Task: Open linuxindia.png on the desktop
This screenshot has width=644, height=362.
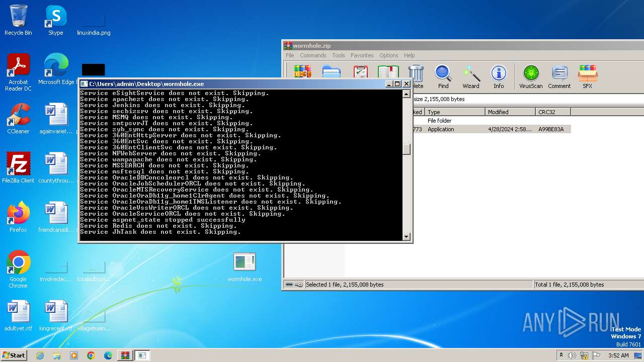Action: click(94, 24)
